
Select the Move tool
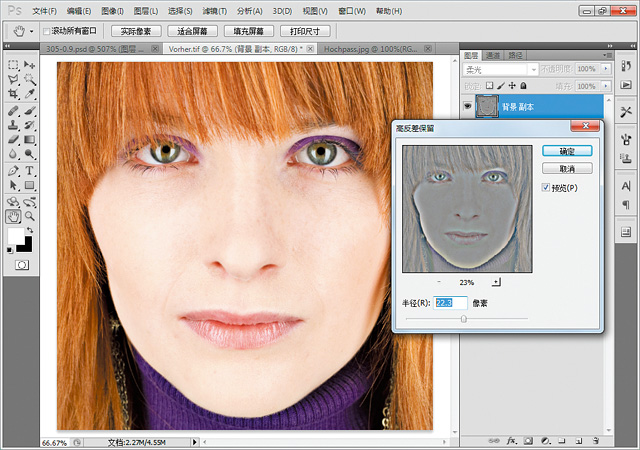coord(29,65)
